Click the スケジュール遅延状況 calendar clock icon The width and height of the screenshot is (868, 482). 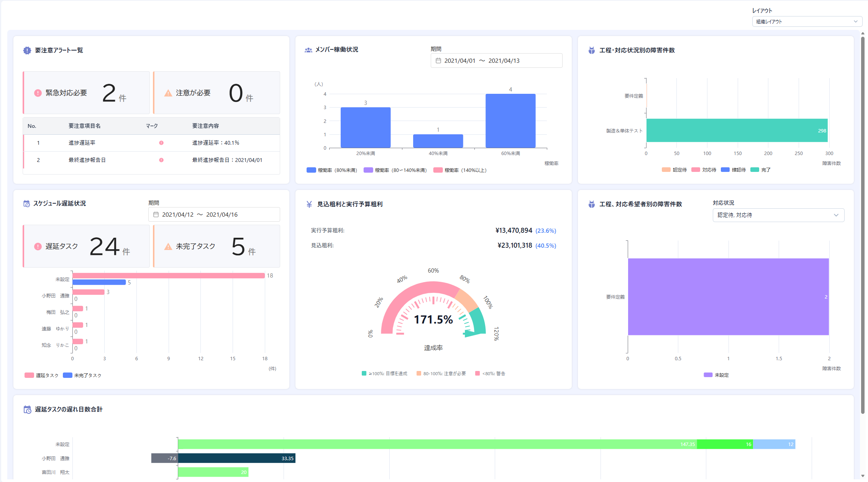tap(26, 204)
